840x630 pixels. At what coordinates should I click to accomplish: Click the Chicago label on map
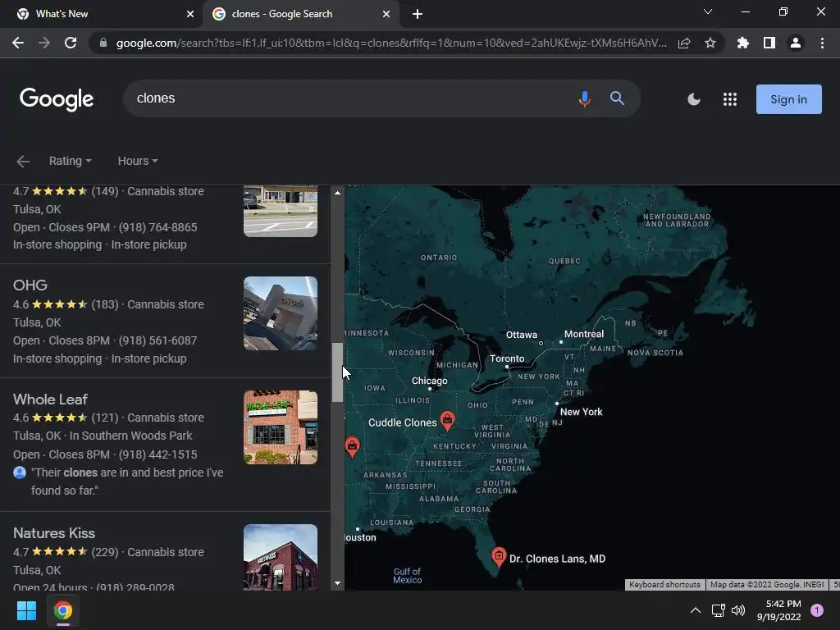pyautogui.click(x=429, y=381)
